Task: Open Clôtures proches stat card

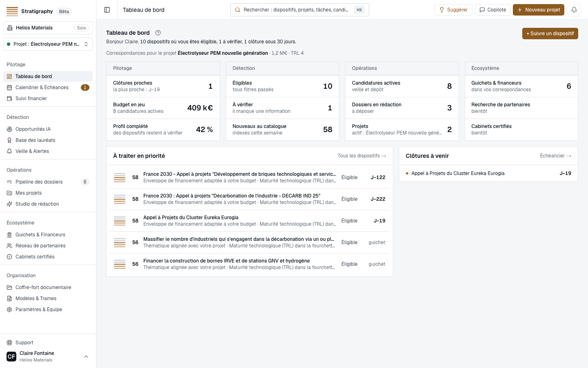Action: [163, 86]
